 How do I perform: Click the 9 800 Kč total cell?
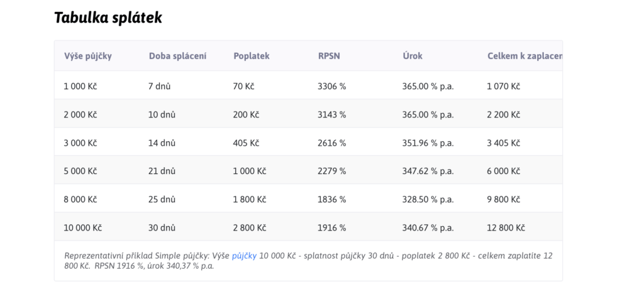(x=504, y=200)
